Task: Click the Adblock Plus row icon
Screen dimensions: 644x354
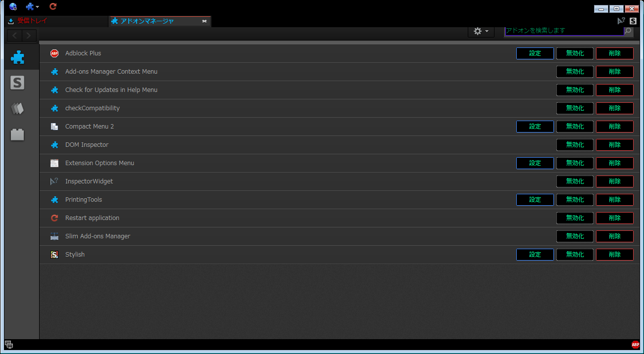Action: [54, 53]
